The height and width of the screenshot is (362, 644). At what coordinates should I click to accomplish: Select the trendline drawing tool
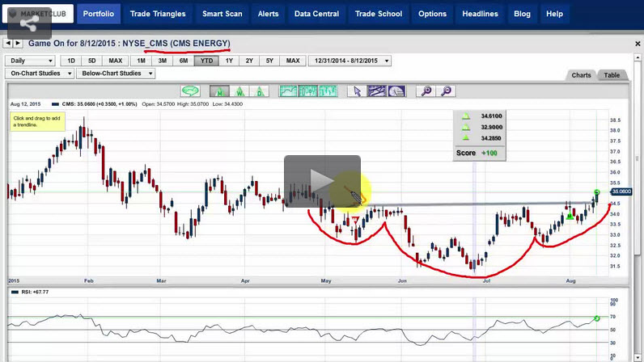[x=375, y=91]
